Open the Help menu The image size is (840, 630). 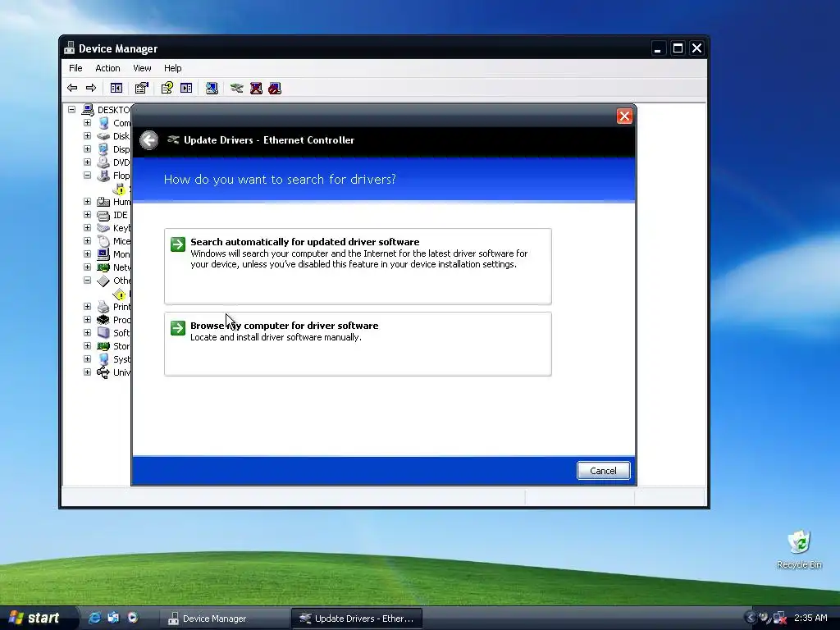[x=172, y=68]
